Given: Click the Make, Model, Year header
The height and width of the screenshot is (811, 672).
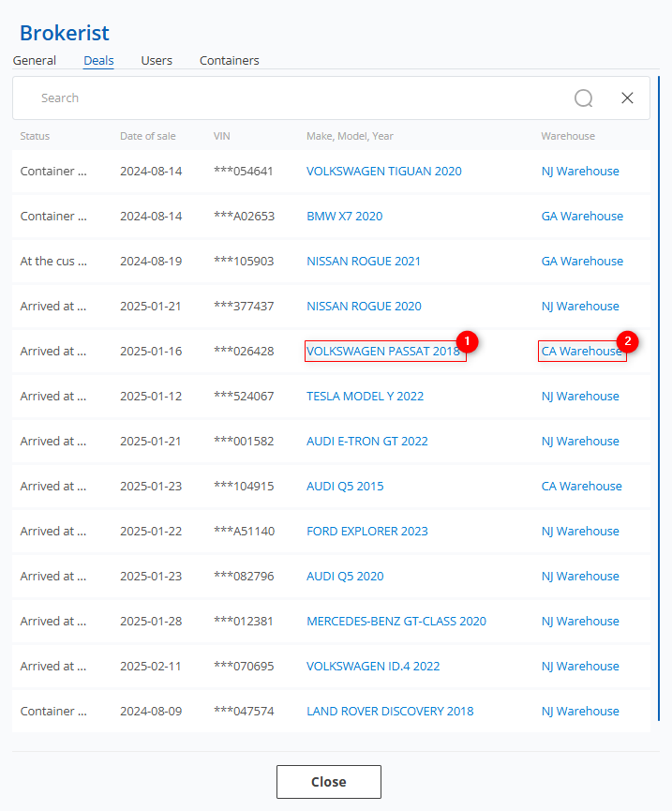Looking at the screenshot, I should 350,136.
